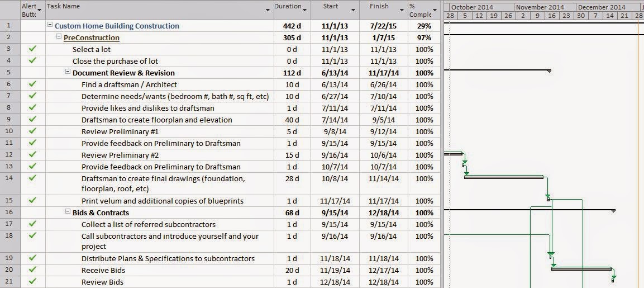Viewport: 644px width, 288px height.
Task: Click finish date '1/7/15'
Action: click(383, 38)
